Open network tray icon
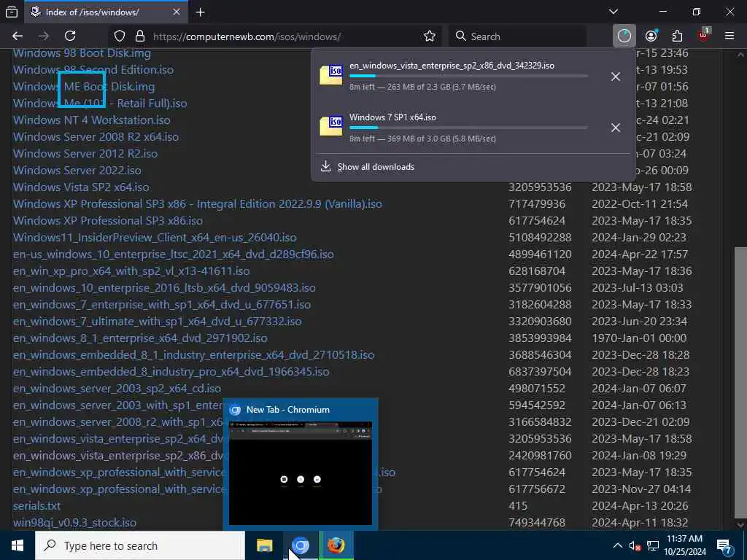Viewport: 747px width, 560px height. 653,545
